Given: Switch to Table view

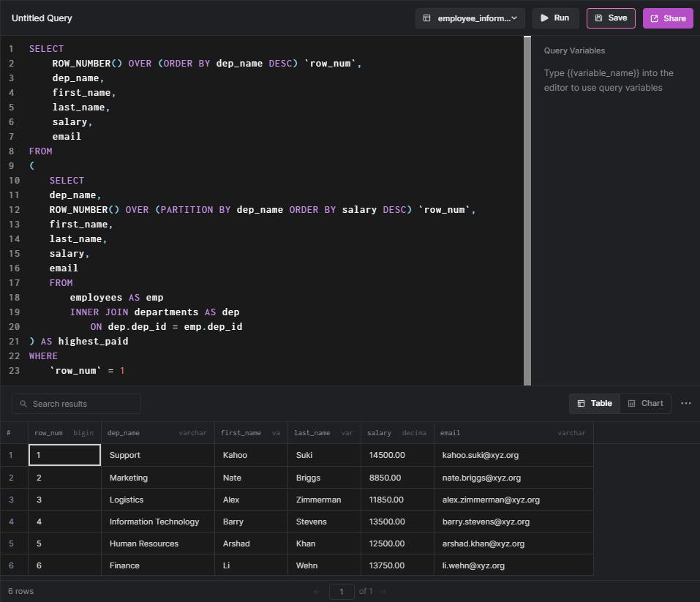Looking at the screenshot, I should click(595, 403).
